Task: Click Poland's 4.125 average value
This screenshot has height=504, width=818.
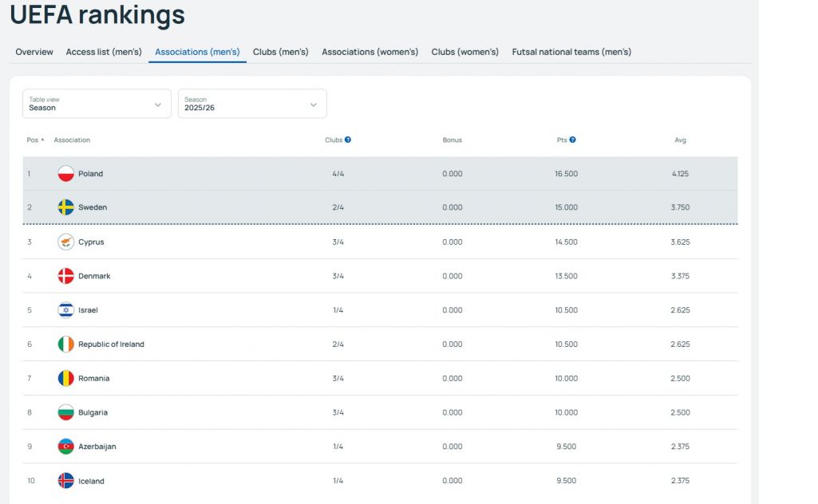Action: (x=680, y=174)
